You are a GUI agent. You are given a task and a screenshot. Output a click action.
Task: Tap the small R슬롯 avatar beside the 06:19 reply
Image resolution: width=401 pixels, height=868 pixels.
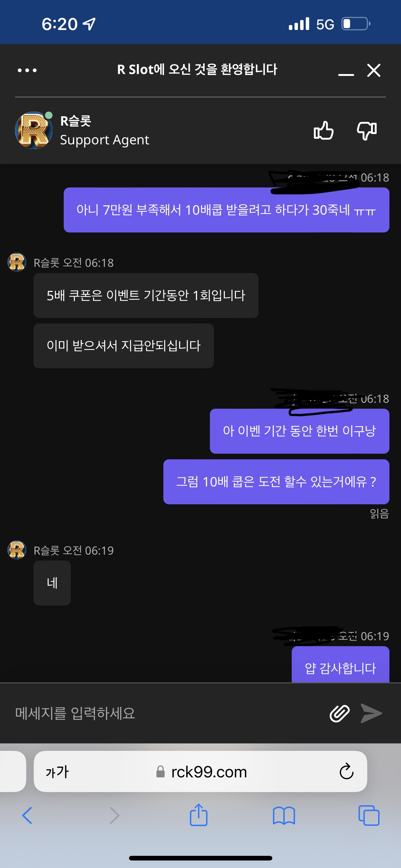click(x=17, y=550)
